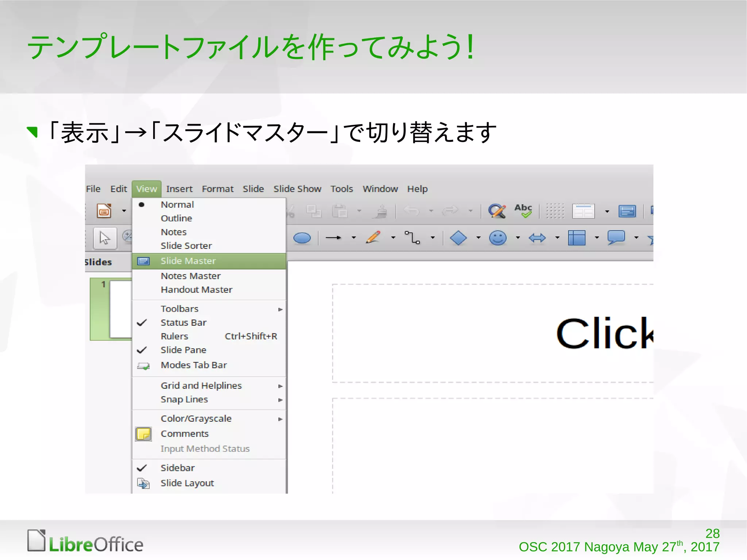The image size is (747, 560).
Task: Click the Copy icon
Action: tap(314, 211)
